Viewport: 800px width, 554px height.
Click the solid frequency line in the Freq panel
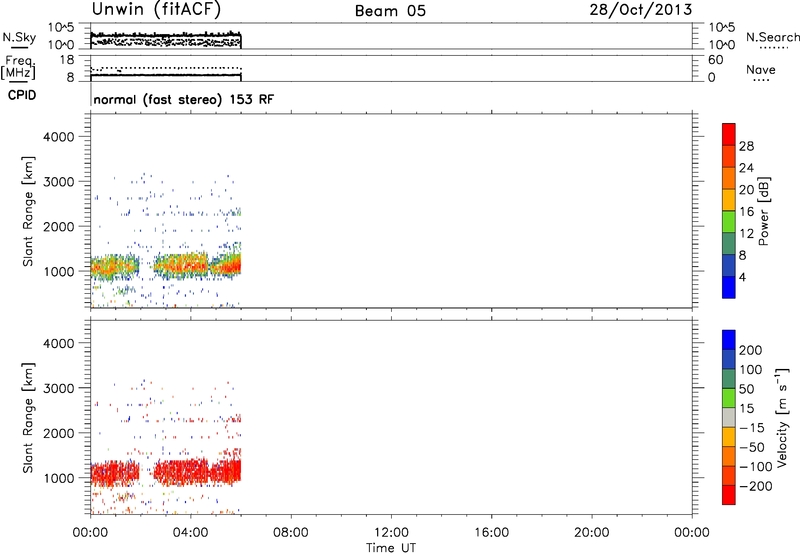(166, 75)
